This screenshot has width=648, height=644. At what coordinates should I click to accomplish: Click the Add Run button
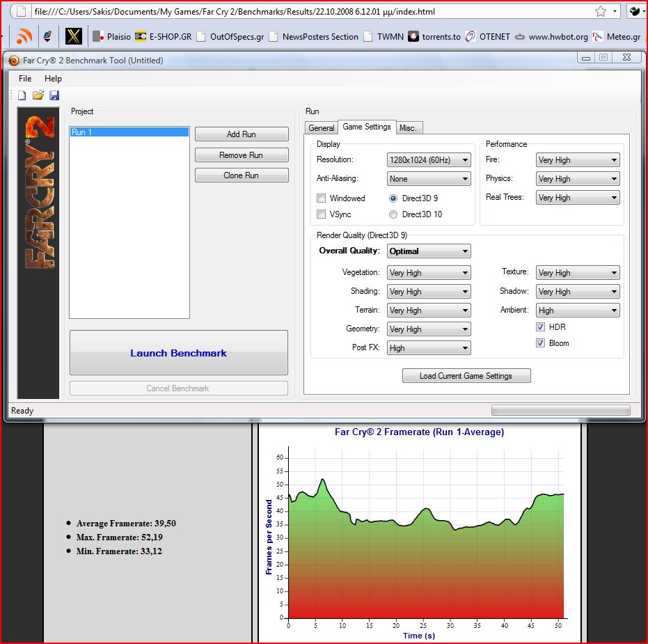point(242,134)
